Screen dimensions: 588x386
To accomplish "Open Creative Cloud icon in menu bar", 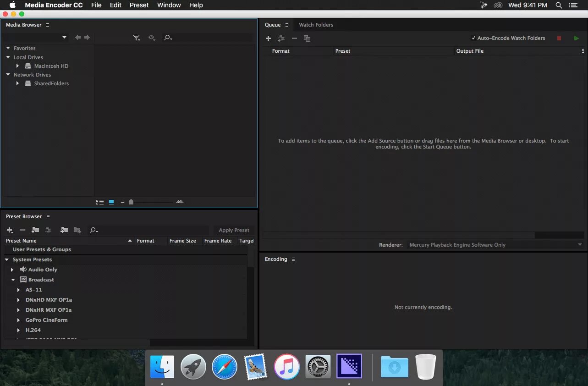I will [498, 5].
